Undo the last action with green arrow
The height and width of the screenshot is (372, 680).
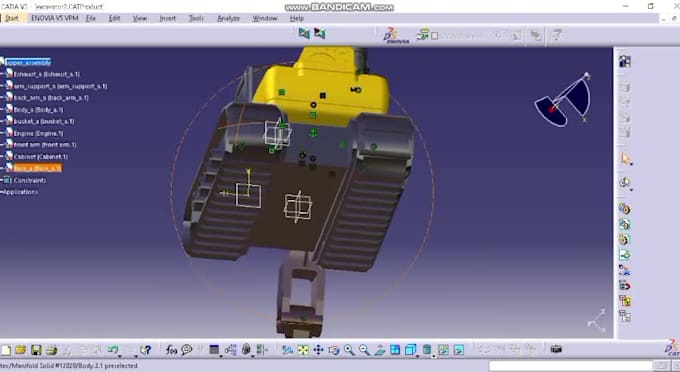(x=113, y=349)
